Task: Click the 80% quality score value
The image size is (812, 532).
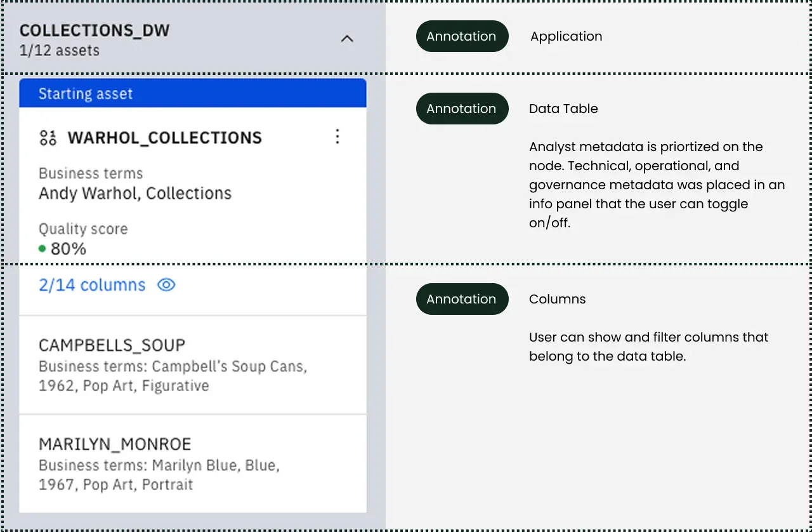Action: pyautogui.click(x=69, y=249)
